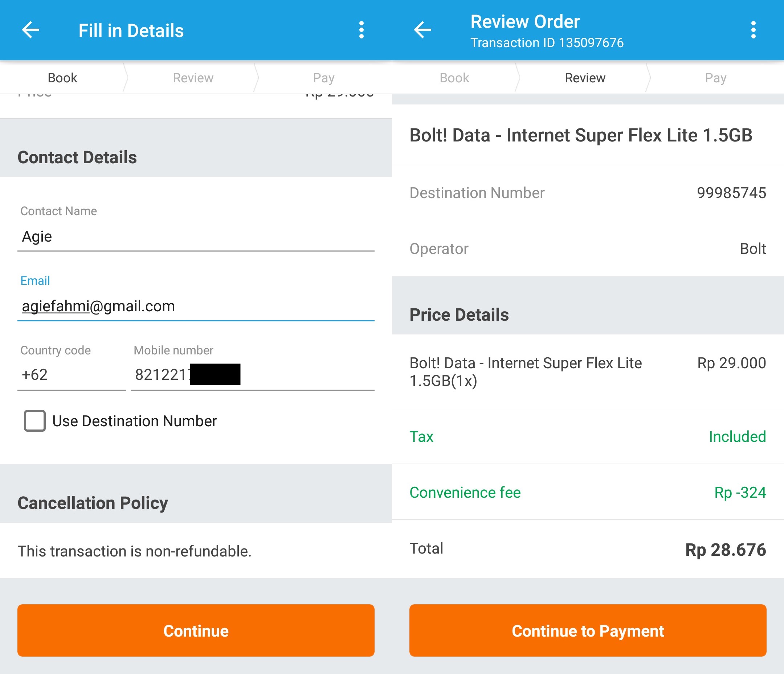The height and width of the screenshot is (674, 784).
Task: Tap the Destination Number value 99985745
Action: (x=731, y=193)
